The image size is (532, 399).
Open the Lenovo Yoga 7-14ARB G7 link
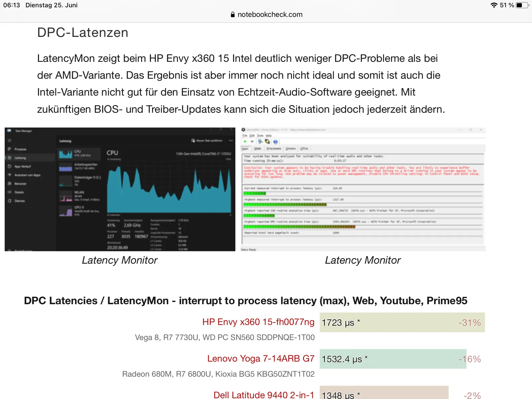coord(261,358)
